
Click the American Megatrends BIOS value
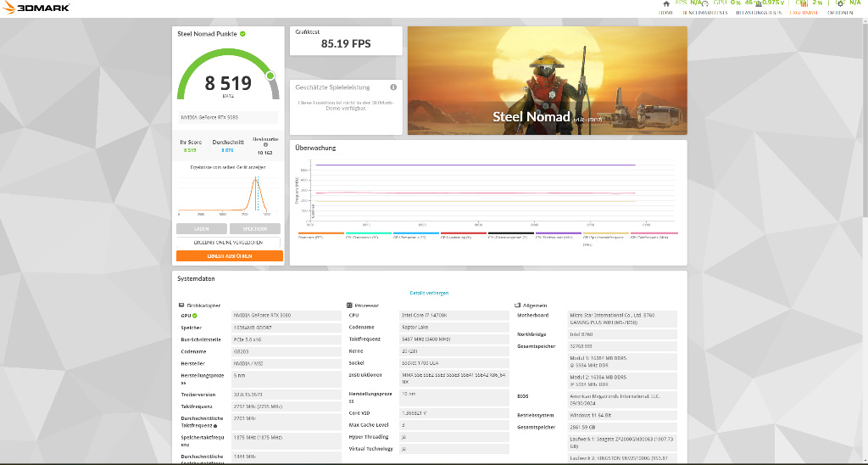[x=622, y=400]
